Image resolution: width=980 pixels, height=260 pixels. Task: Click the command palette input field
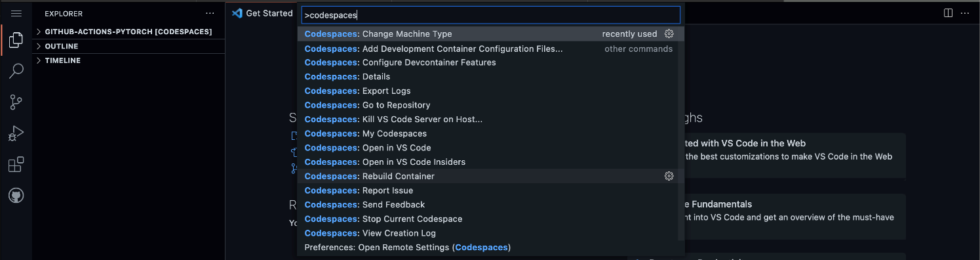(490, 14)
